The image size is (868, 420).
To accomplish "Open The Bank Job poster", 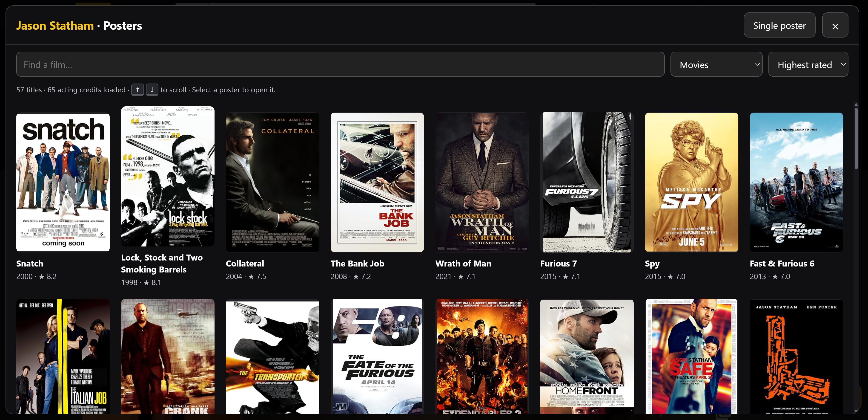I will click(377, 182).
